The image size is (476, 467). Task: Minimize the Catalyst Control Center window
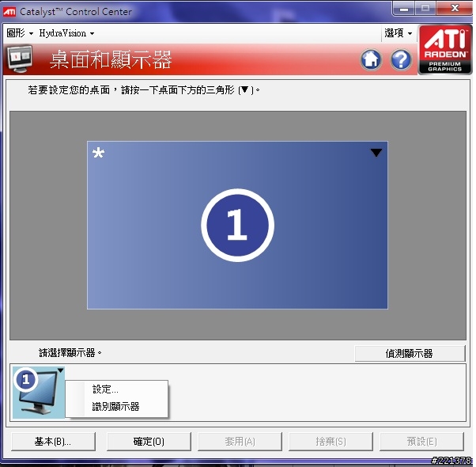tap(404, 9)
